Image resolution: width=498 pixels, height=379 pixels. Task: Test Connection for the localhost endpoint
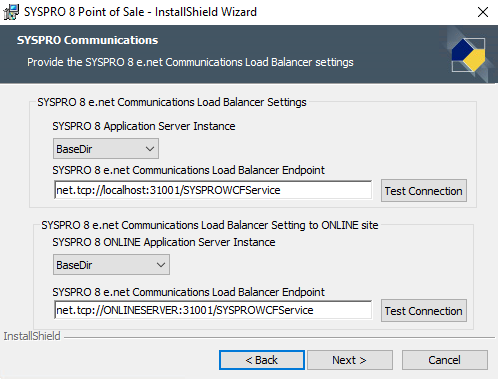coord(424,191)
